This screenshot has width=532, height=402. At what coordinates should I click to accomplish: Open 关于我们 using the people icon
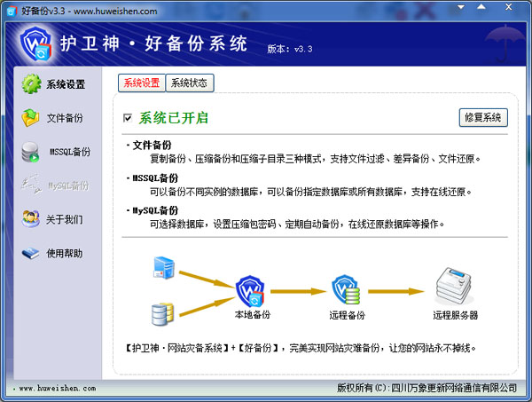[31, 218]
